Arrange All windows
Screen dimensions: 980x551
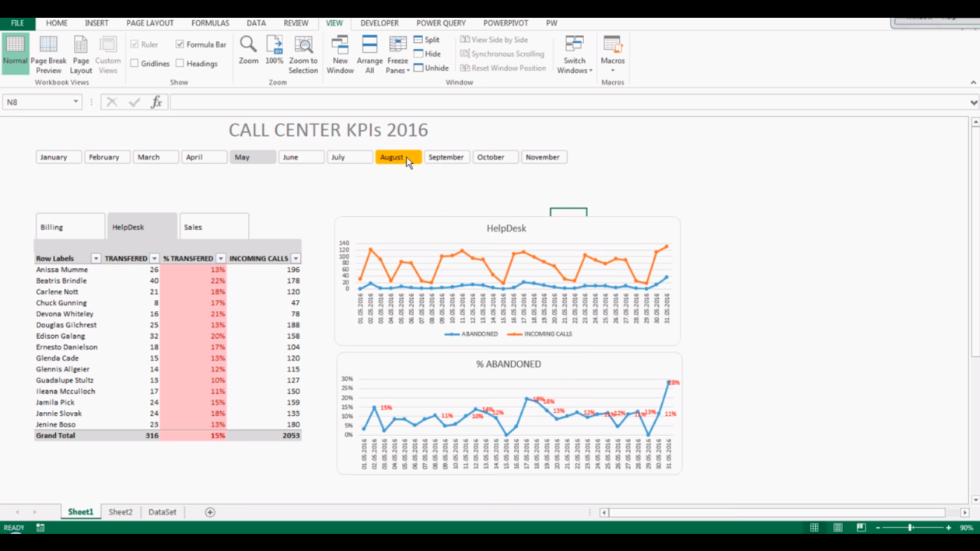point(369,54)
